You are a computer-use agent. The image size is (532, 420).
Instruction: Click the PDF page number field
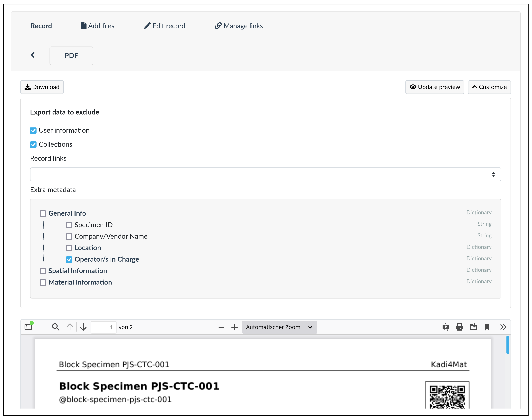point(103,327)
